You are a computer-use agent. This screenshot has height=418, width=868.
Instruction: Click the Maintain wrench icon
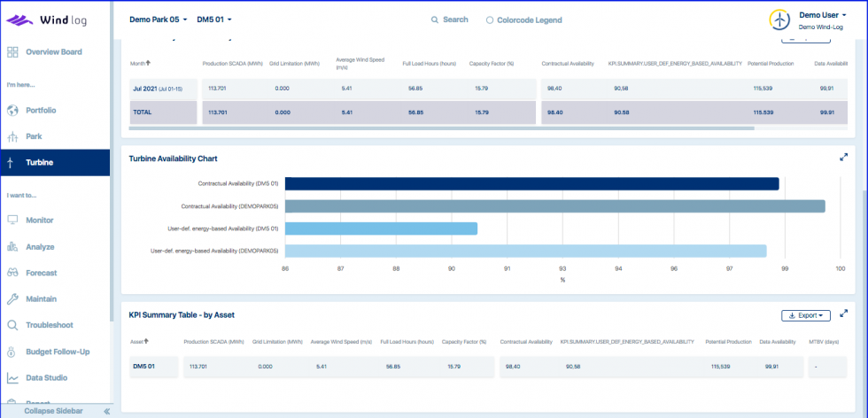point(12,299)
